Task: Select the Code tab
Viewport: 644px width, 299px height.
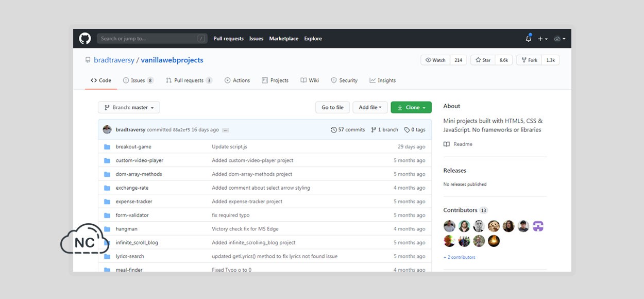Action: tap(101, 80)
